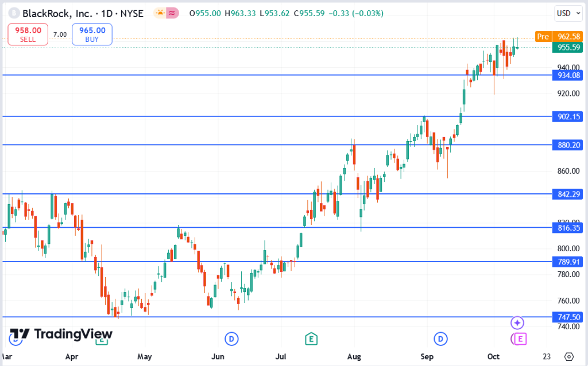The image size is (588, 366).
Task: Click the 23 date label on the time axis
Action: pos(547,356)
